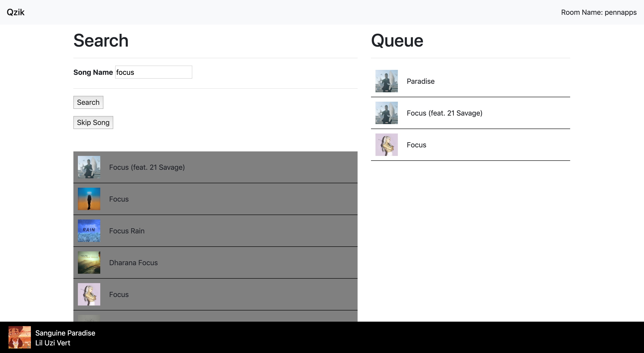Click the Paradise album art in queue
The width and height of the screenshot is (644, 353).
386,81
